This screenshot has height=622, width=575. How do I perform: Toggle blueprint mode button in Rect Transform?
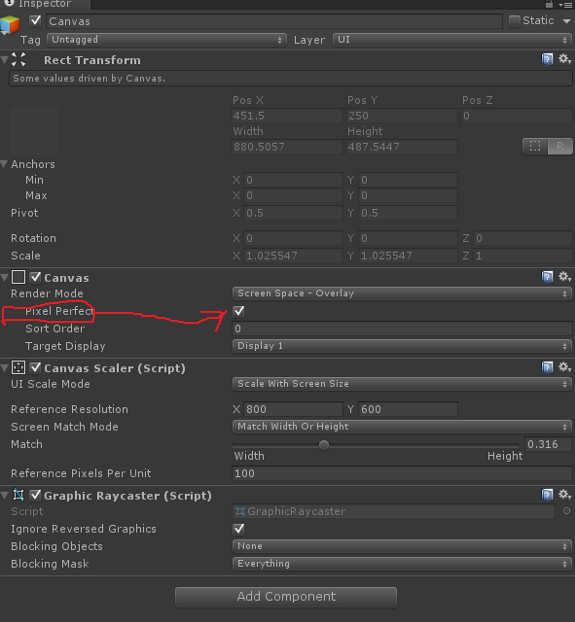pyautogui.click(x=535, y=146)
